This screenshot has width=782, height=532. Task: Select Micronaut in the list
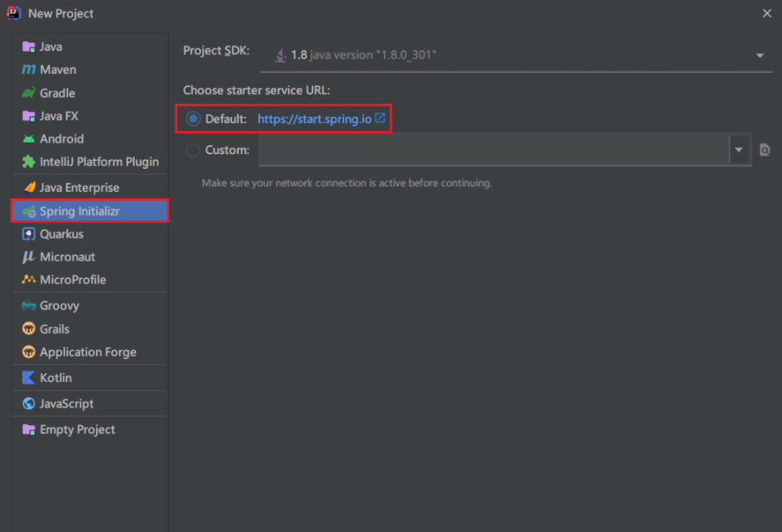coord(90,257)
